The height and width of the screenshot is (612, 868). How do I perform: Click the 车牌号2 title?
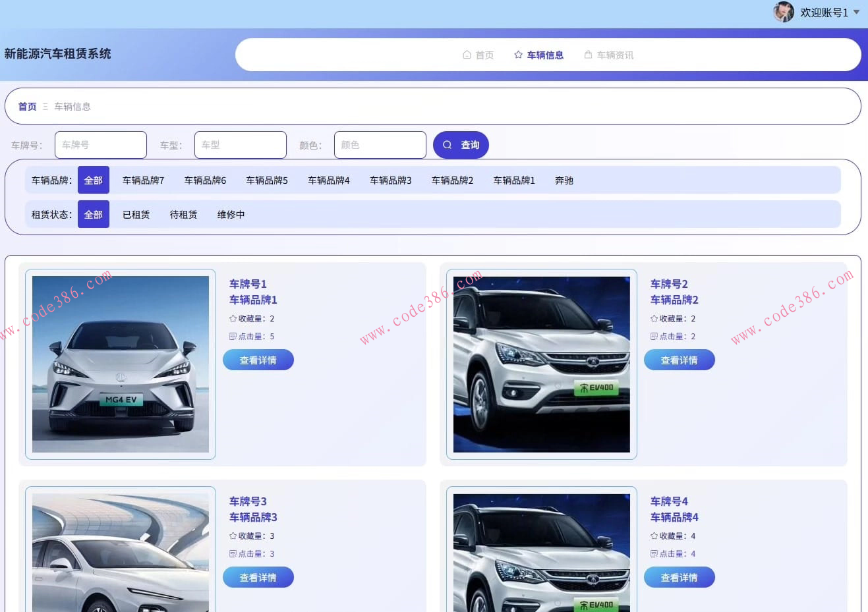[669, 284]
